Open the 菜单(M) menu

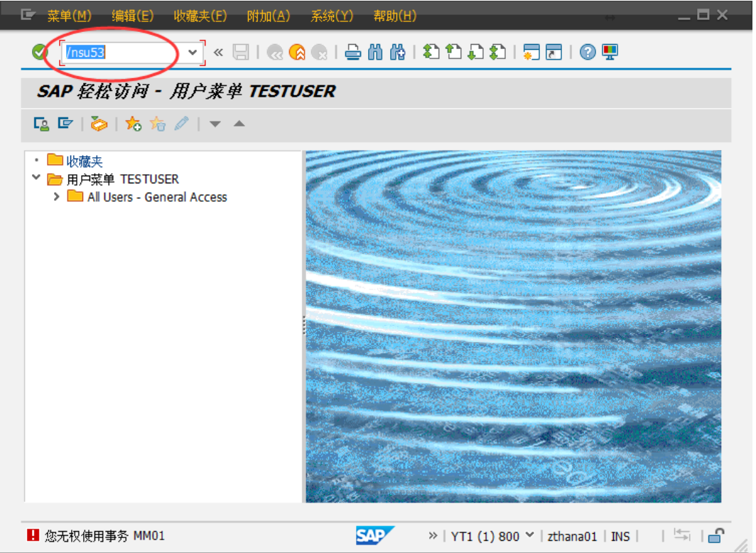[x=69, y=16]
